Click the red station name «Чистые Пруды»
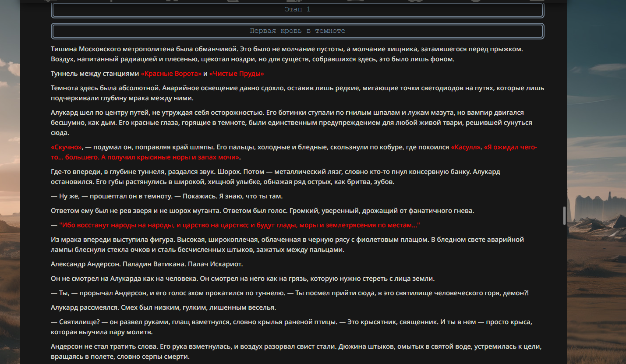Viewport: 626px width, 364px height. 237,74
